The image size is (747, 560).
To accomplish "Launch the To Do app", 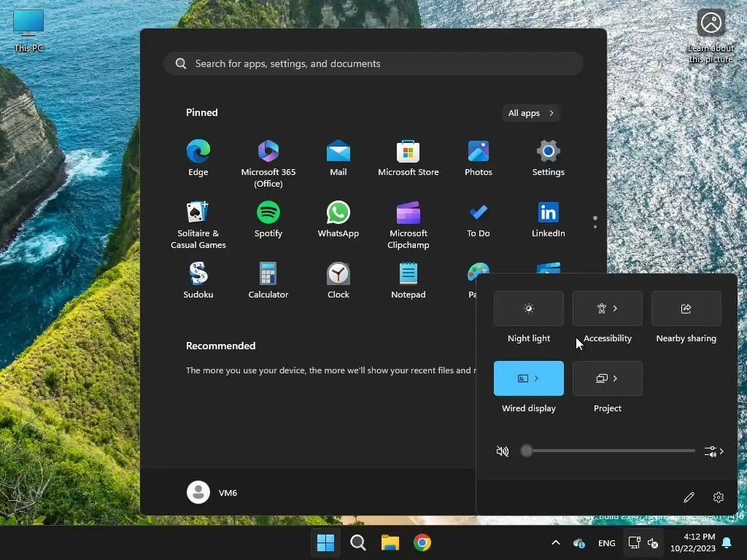I will [x=479, y=219].
